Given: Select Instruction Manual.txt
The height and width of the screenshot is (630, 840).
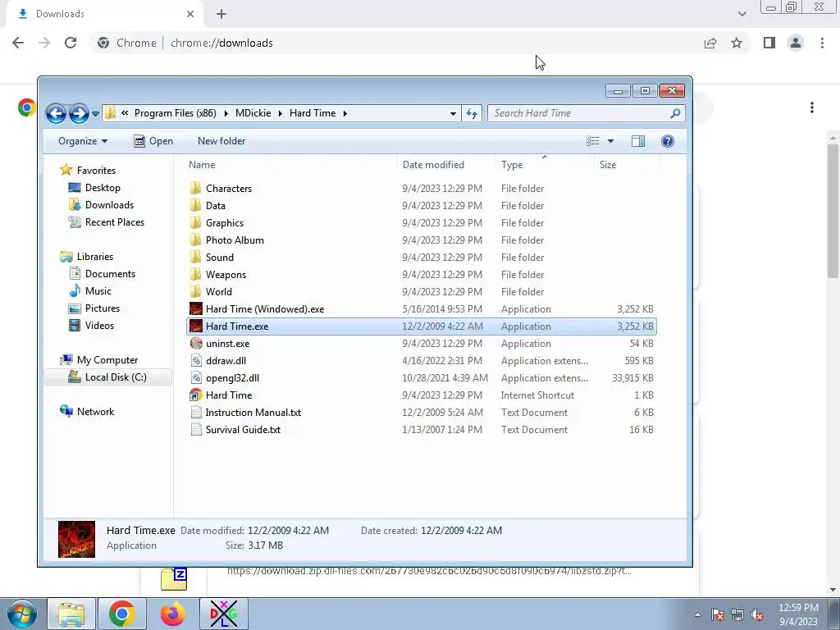Looking at the screenshot, I should tap(421, 412).
